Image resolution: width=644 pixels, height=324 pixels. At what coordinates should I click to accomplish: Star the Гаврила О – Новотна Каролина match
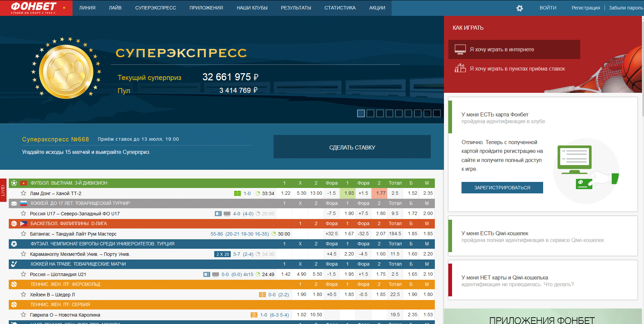23,315
